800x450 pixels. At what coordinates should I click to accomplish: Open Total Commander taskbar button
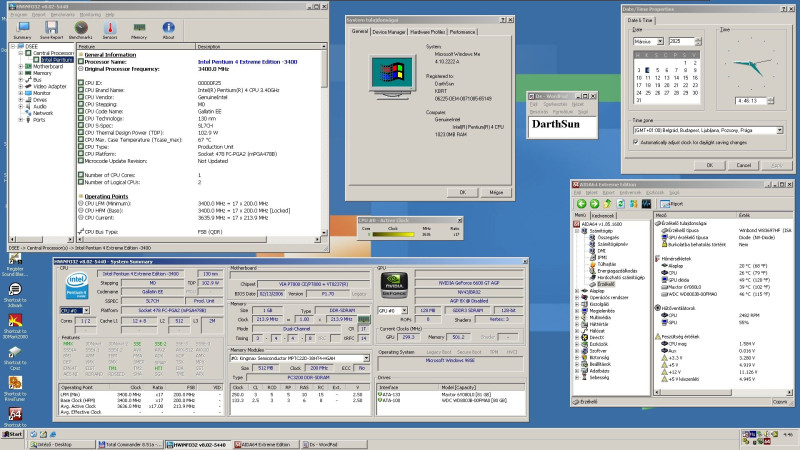tap(130, 444)
